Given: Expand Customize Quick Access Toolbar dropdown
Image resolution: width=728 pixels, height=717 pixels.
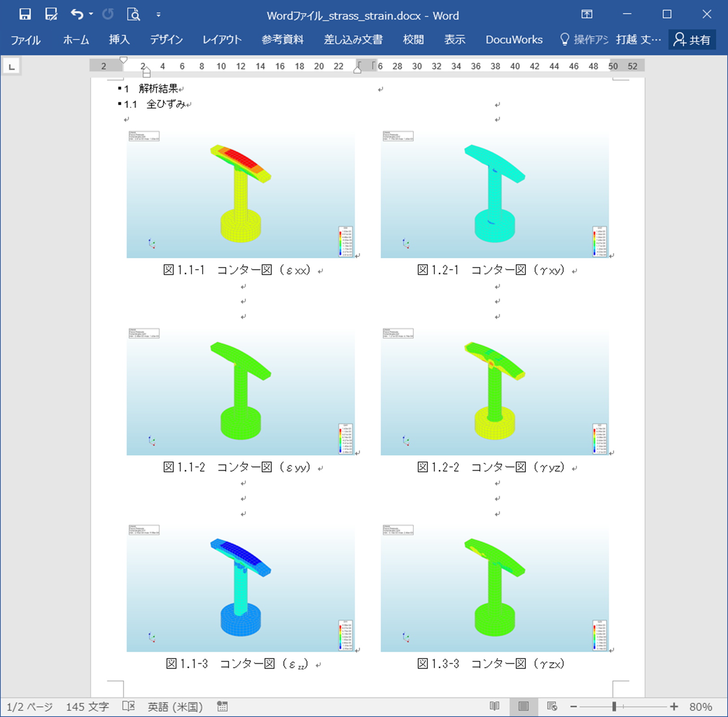Looking at the screenshot, I should point(158,15).
